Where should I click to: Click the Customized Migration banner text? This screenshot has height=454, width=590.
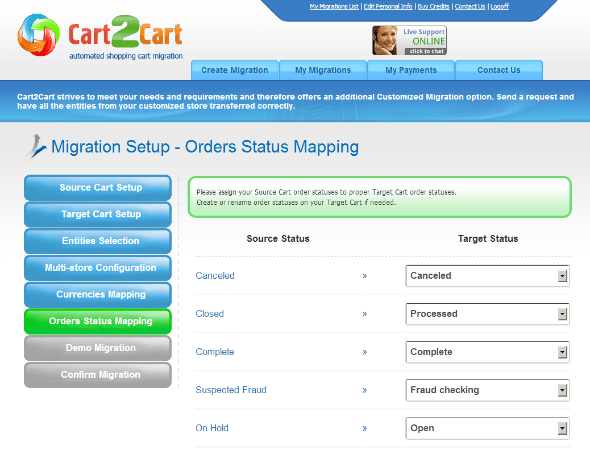(x=295, y=102)
